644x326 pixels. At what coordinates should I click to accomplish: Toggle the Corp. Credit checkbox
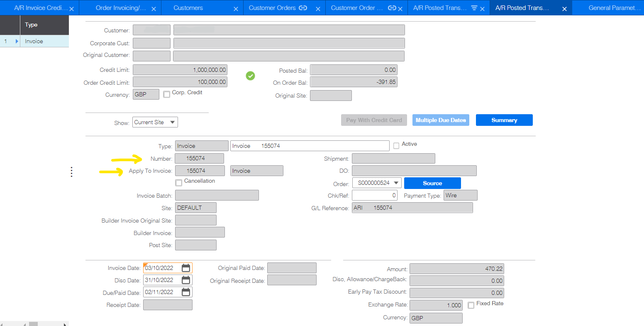(167, 94)
